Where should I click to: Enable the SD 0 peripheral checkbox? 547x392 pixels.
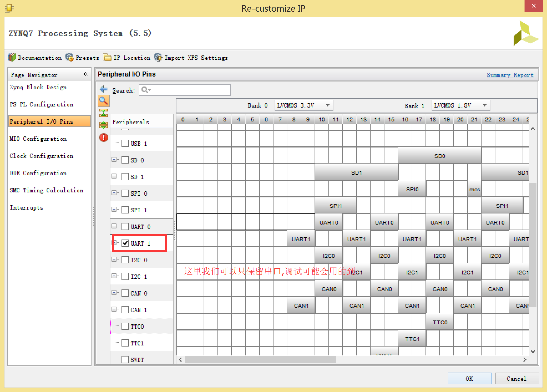click(125, 160)
